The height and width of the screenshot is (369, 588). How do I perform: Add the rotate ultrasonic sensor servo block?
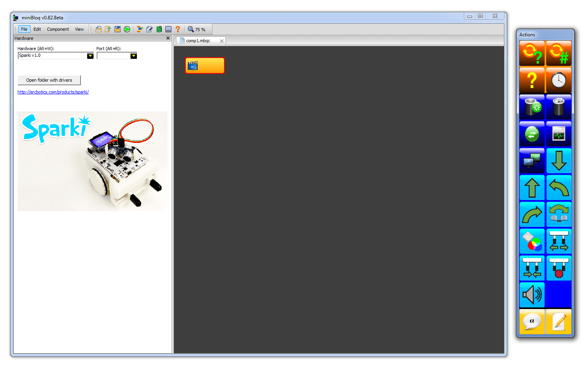tap(559, 214)
